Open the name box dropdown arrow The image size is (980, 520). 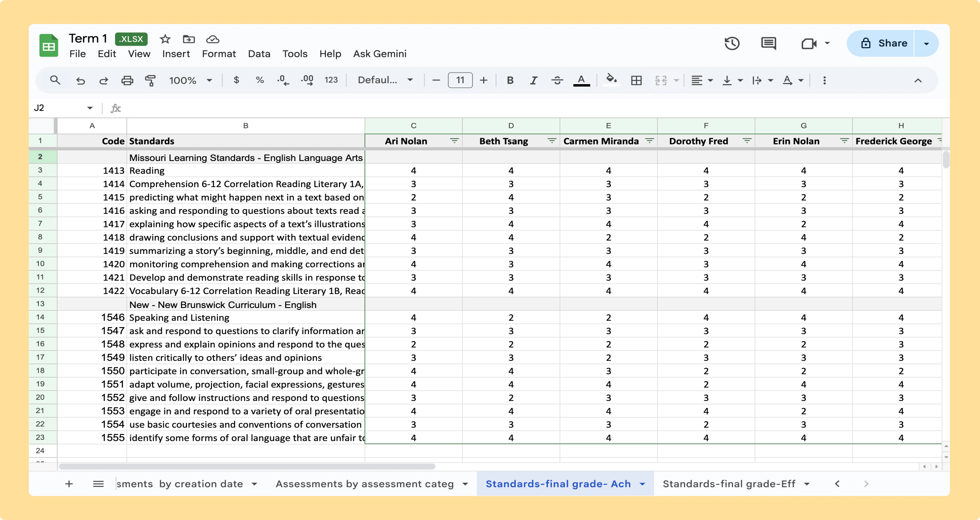click(x=90, y=108)
